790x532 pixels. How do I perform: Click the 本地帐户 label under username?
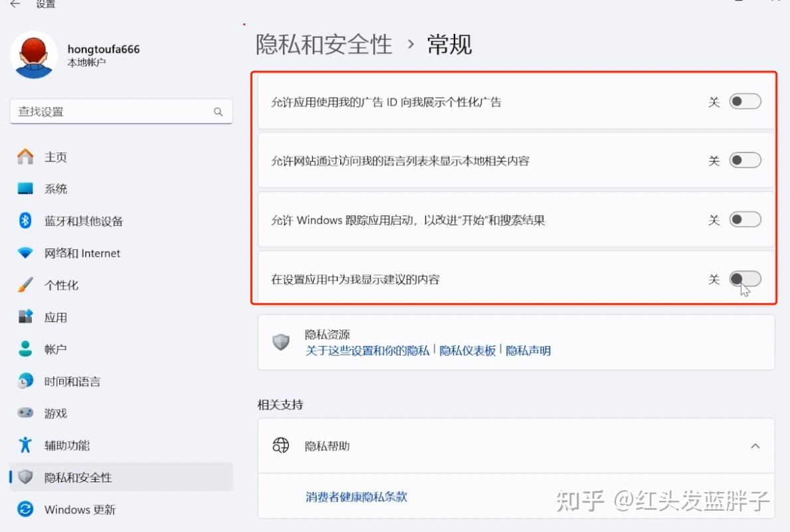[x=86, y=62]
